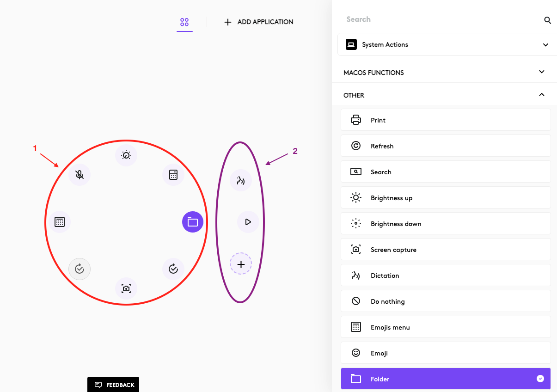Click the highlighted Folder icon on the ring
Image resolution: width=557 pixels, height=392 pixels.
click(192, 222)
